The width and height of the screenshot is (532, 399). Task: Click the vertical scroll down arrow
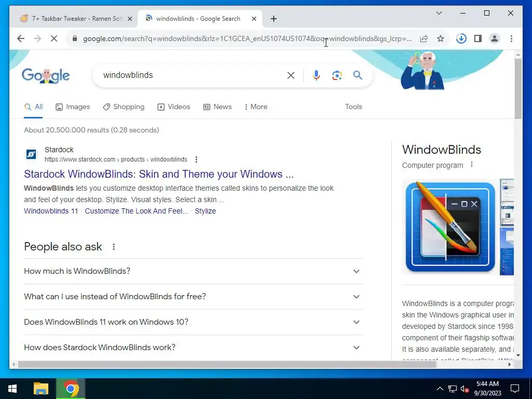point(518,355)
